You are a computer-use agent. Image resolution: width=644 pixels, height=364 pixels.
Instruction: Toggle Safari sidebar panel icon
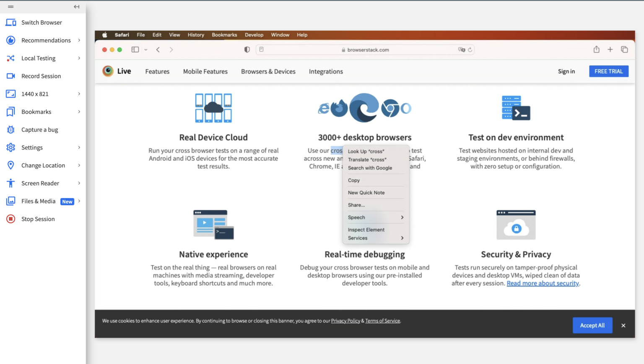pyautogui.click(x=135, y=49)
